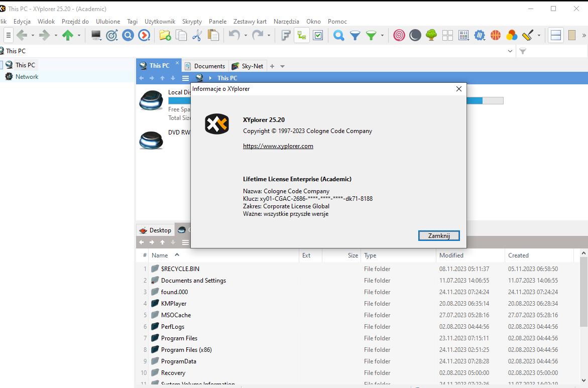Open the Up button dropdown arrow
Viewport: 588px width, 388px height.
79,36
